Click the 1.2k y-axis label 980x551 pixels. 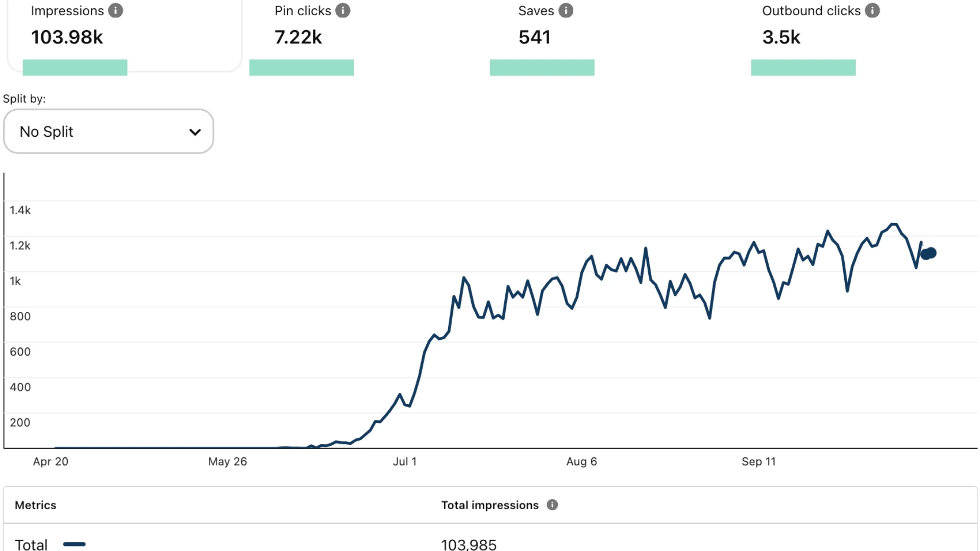point(20,246)
